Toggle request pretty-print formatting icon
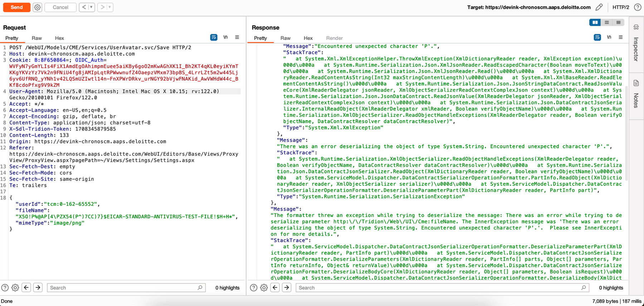Viewport: 644px width, 306px height. 214,37
